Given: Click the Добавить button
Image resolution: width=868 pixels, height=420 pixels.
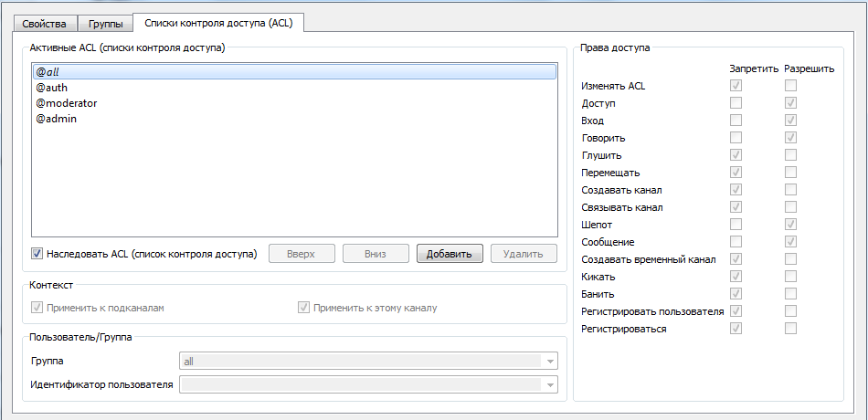Looking at the screenshot, I should tap(450, 254).
